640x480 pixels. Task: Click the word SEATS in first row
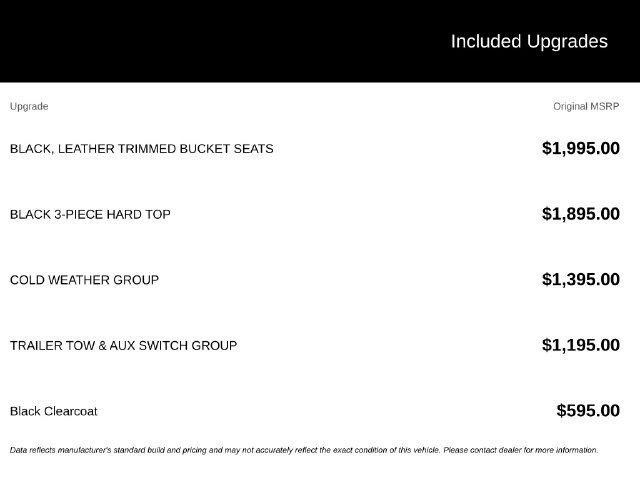253,149
